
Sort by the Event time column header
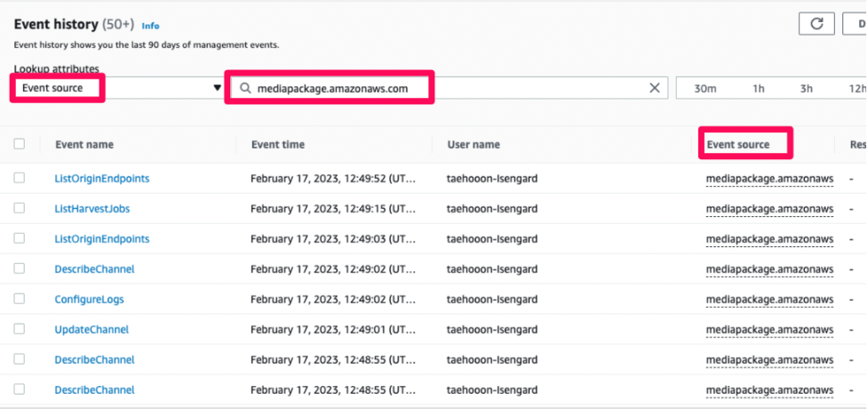[x=277, y=144]
